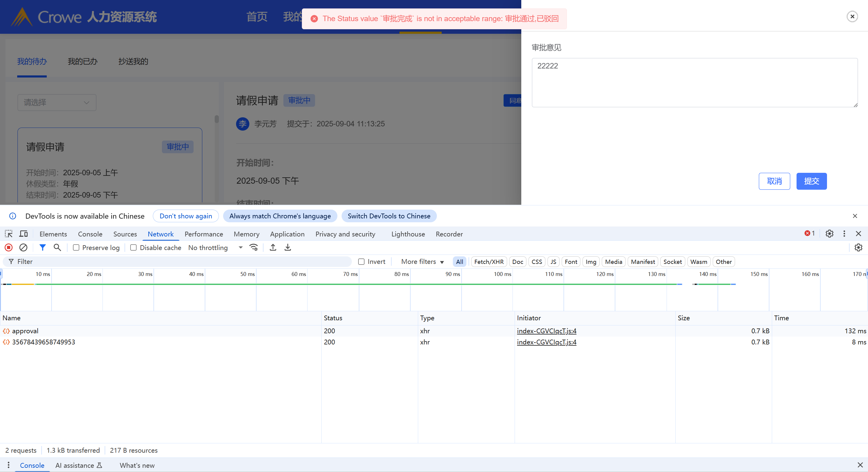The image size is (868, 472).
Task: Activate the inspect element picker icon
Action: click(x=8, y=234)
